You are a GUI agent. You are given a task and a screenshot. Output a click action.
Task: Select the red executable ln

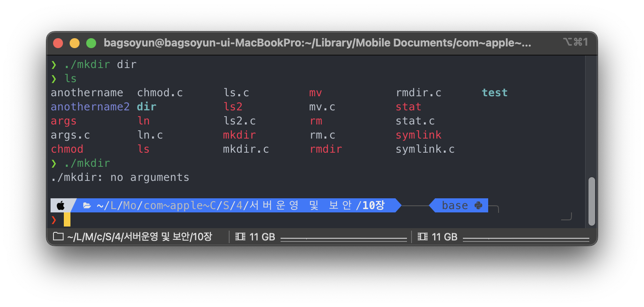click(x=143, y=121)
